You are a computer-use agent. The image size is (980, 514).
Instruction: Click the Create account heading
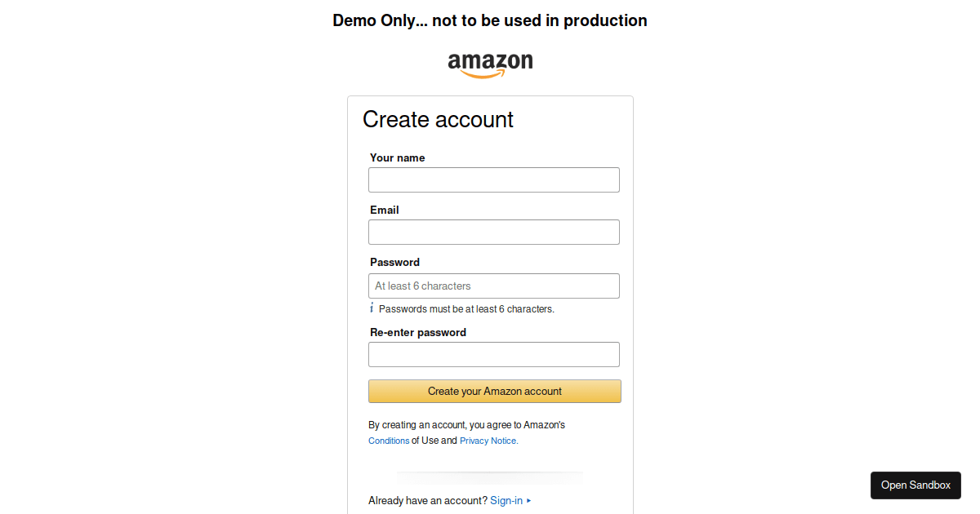438,119
